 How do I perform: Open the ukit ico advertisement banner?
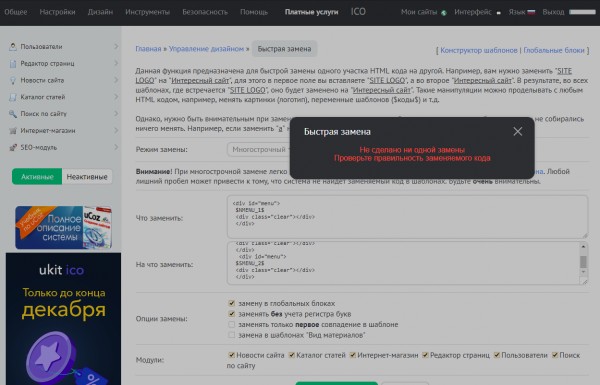pyautogui.click(x=64, y=319)
